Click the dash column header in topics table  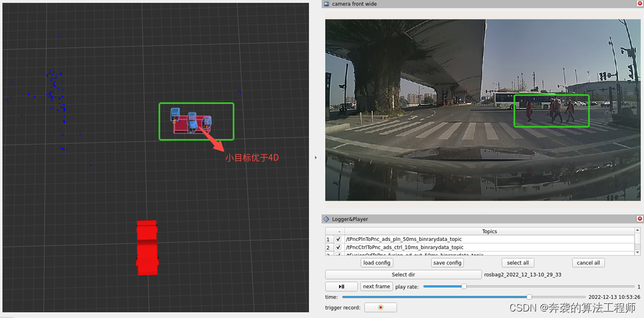click(x=339, y=231)
